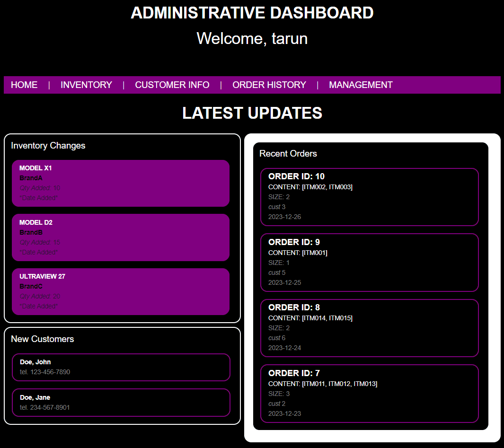
Task: Click the MODEL D2 inventory entry
Action: [121, 237]
